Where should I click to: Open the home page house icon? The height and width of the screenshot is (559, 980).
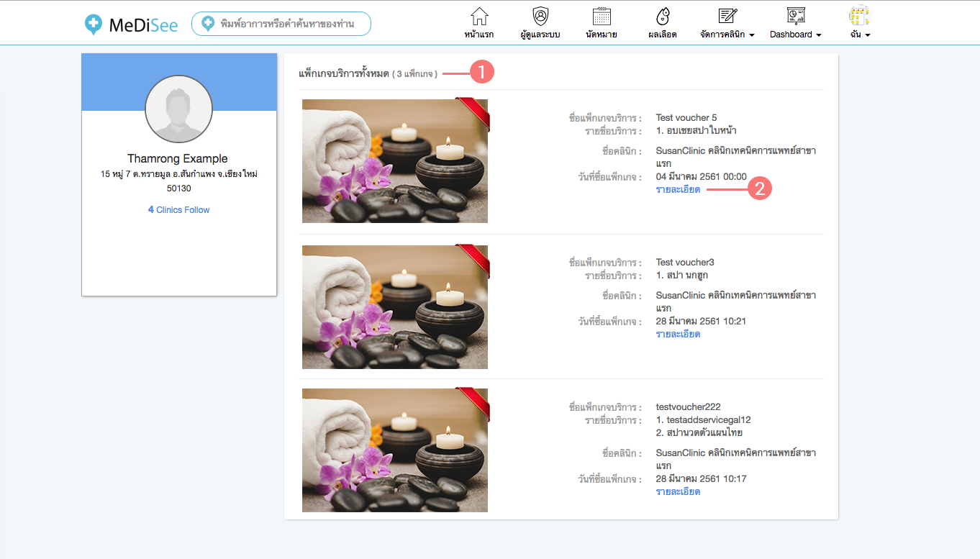tap(478, 17)
